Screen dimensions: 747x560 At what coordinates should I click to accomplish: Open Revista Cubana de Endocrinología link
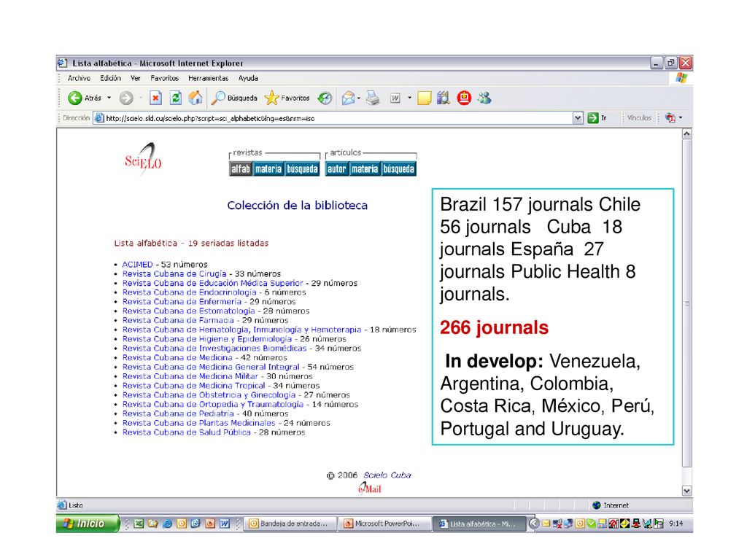click(x=189, y=292)
